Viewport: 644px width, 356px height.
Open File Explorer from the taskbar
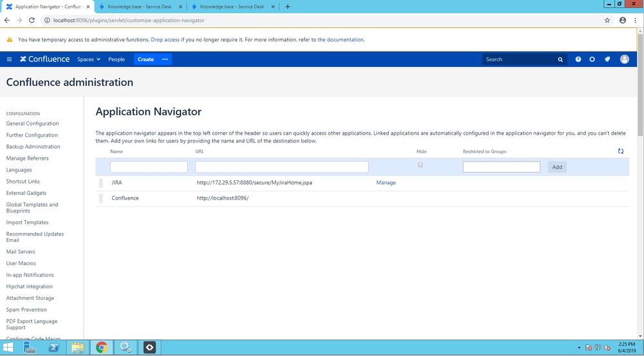77,348
